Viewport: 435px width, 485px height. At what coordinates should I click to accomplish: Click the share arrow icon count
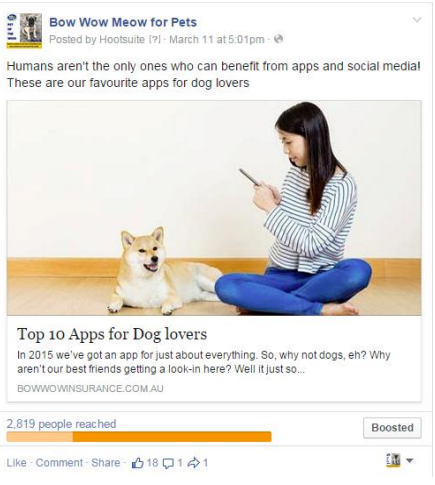(198, 463)
